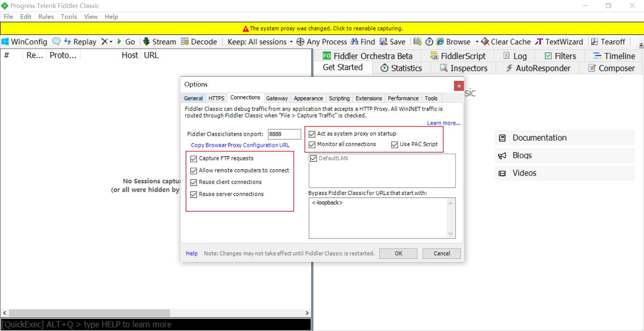Click the timer stopwatch toolbar icon
The image size is (644, 331).
(x=429, y=42)
